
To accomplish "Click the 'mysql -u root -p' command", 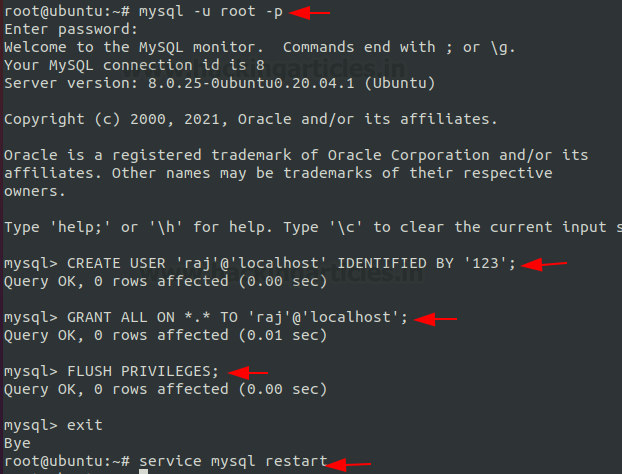I will (211, 12).
